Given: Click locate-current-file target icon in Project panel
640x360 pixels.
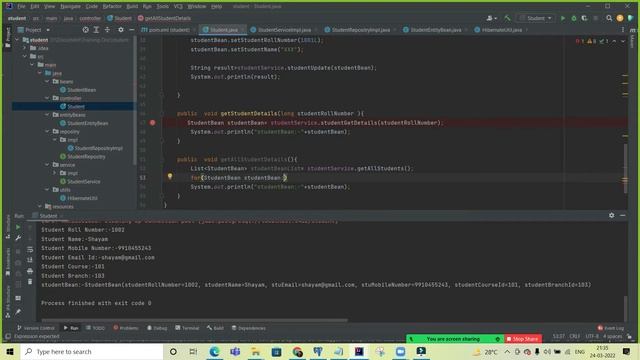Looking at the screenshot, I should coord(85,30).
